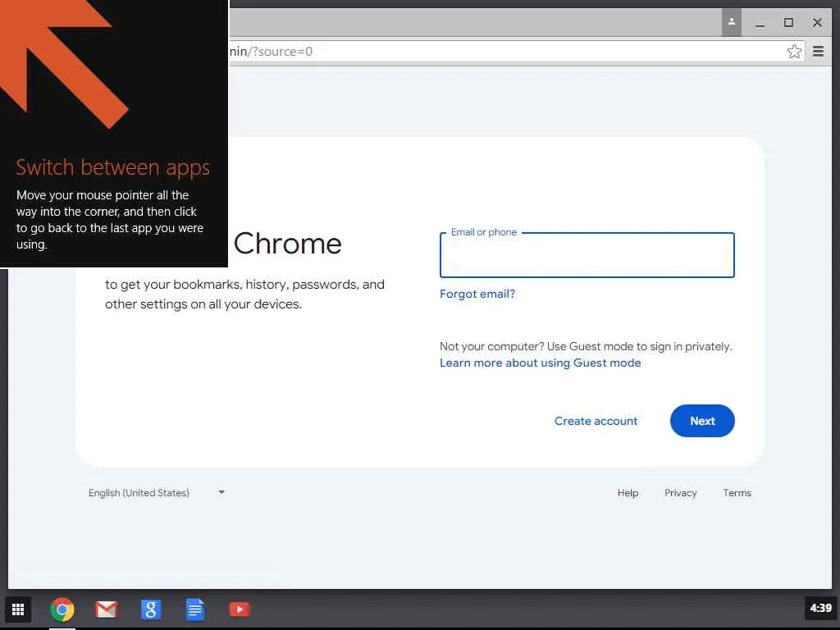Screen dimensions: 840x630
Task: Click the blue Next button
Action: (702, 421)
